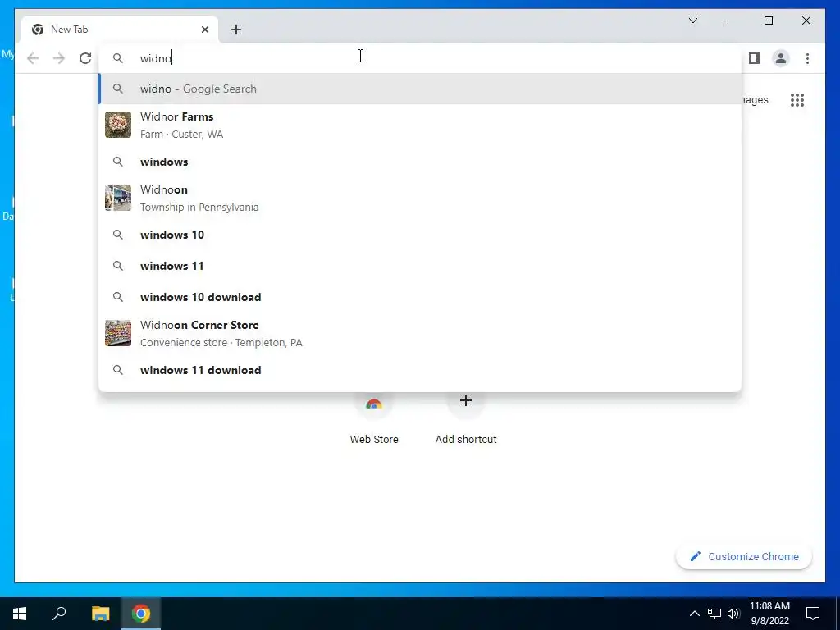The height and width of the screenshot is (630, 840).
Task: Click the Chrome taskbar icon
Action: pos(141,614)
